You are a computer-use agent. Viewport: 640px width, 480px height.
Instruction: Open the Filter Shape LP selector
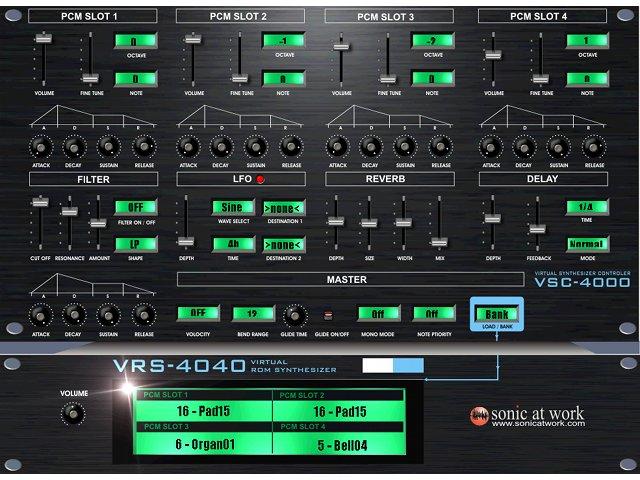tap(136, 244)
